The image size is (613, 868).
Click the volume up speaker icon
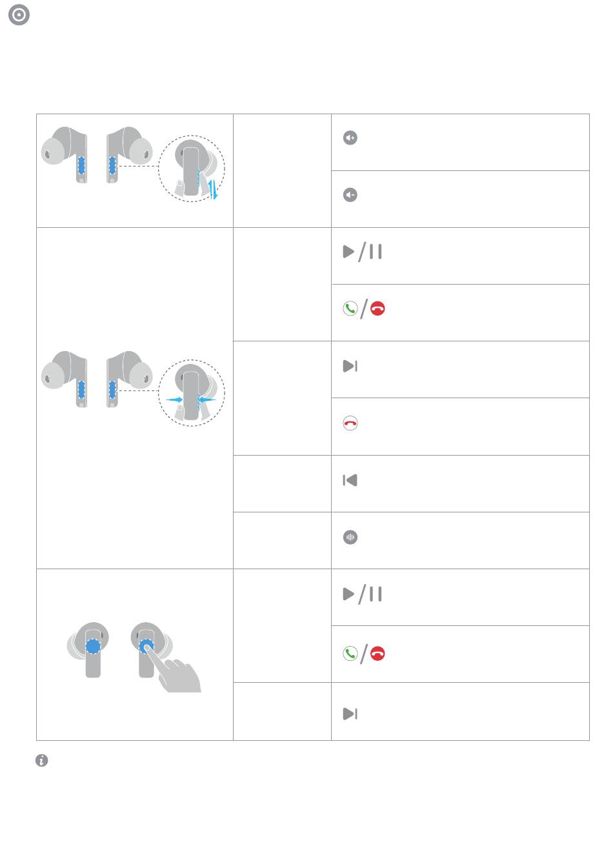coord(350,137)
